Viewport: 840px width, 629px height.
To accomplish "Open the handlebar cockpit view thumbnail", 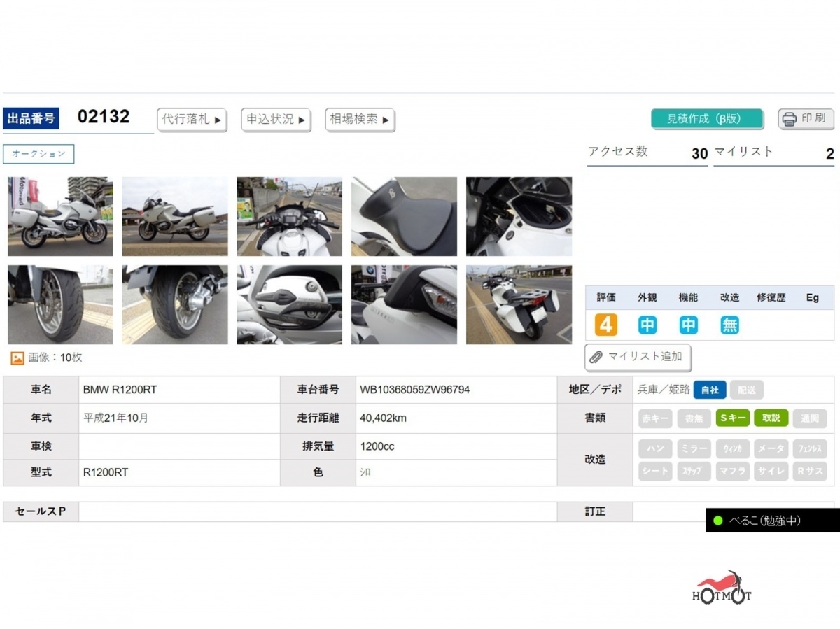I will tap(290, 216).
